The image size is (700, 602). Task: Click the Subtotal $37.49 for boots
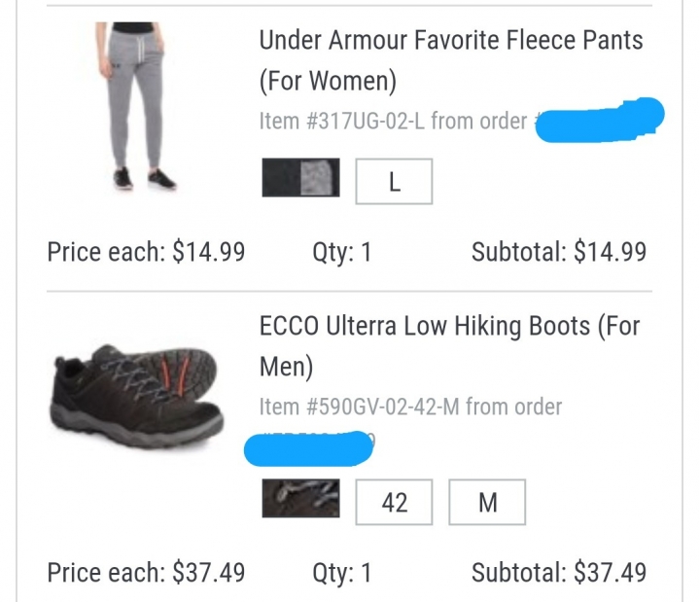tap(559, 573)
